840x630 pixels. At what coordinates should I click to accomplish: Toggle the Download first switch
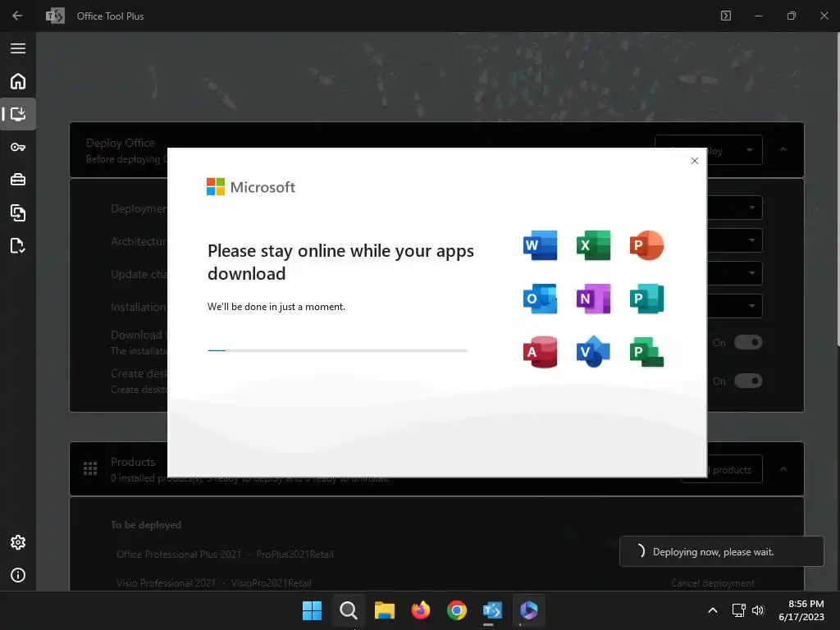748,342
